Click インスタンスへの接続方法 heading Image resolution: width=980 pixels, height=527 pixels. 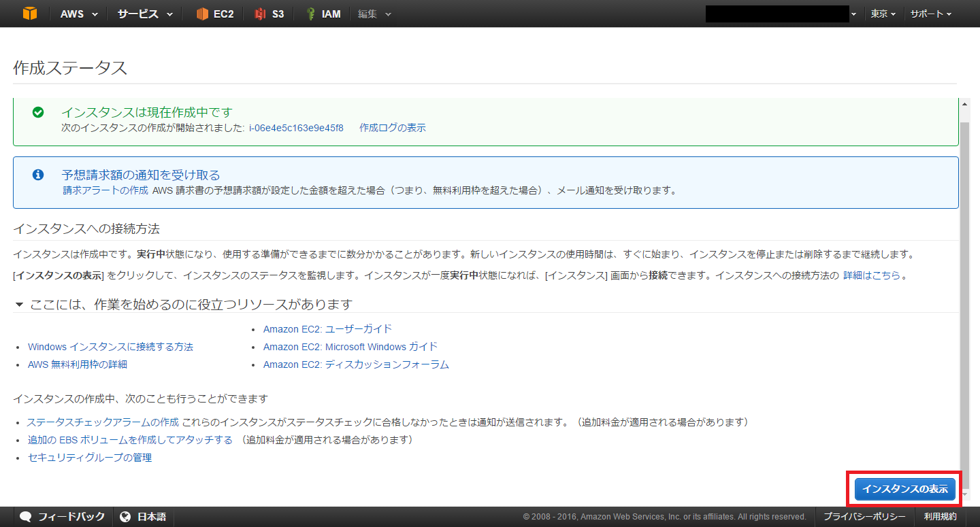[x=86, y=228]
